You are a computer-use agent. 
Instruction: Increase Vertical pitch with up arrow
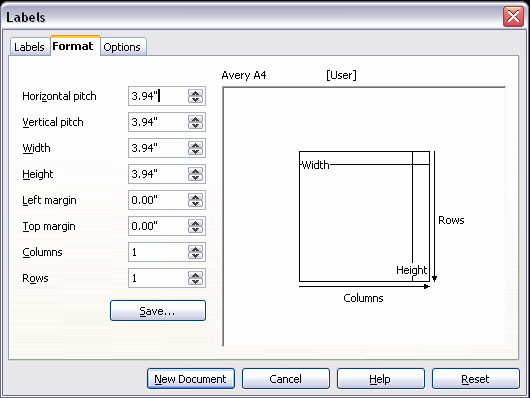tap(195, 119)
